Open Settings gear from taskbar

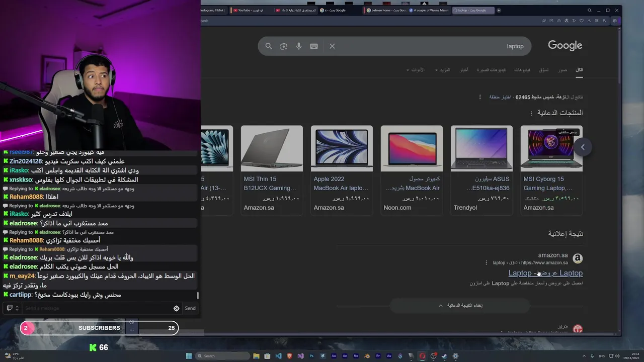click(455, 356)
